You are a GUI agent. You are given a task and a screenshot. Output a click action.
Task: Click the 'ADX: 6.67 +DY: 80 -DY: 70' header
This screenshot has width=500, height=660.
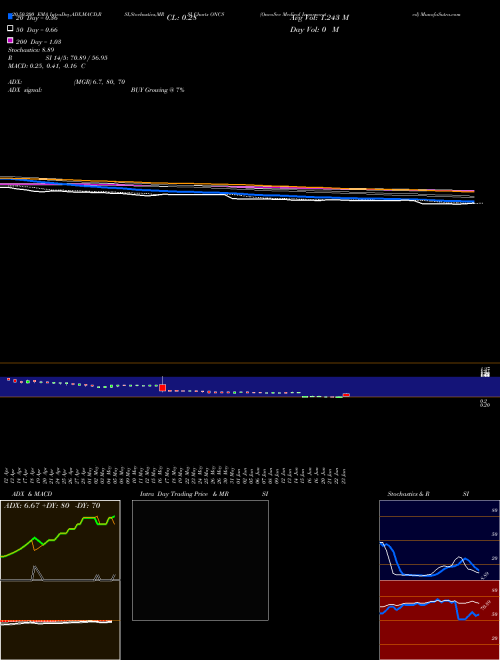pos(52,506)
